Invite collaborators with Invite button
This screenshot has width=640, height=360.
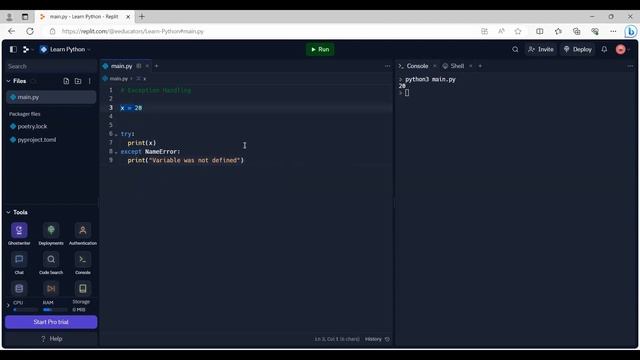click(x=541, y=49)
